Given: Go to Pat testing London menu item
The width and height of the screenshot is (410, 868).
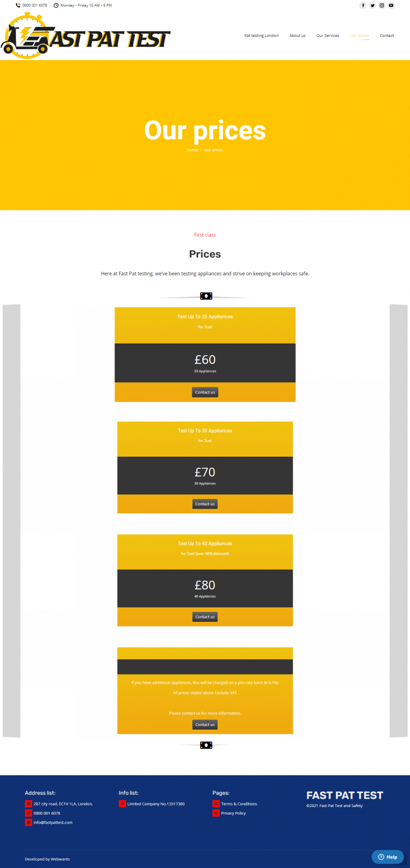Looking at the screenshot, I should (x=262, y=36).
